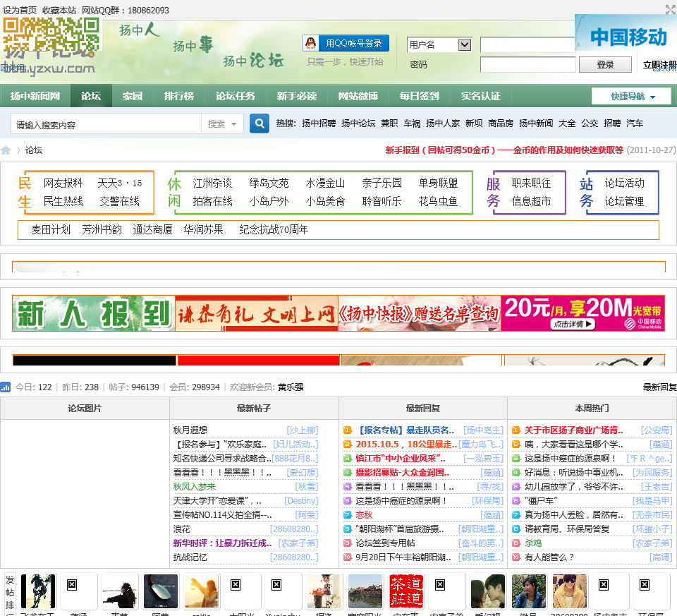
Task: Click the 谦恭有礼 文明上网 banner
Action: click(257, 313)
